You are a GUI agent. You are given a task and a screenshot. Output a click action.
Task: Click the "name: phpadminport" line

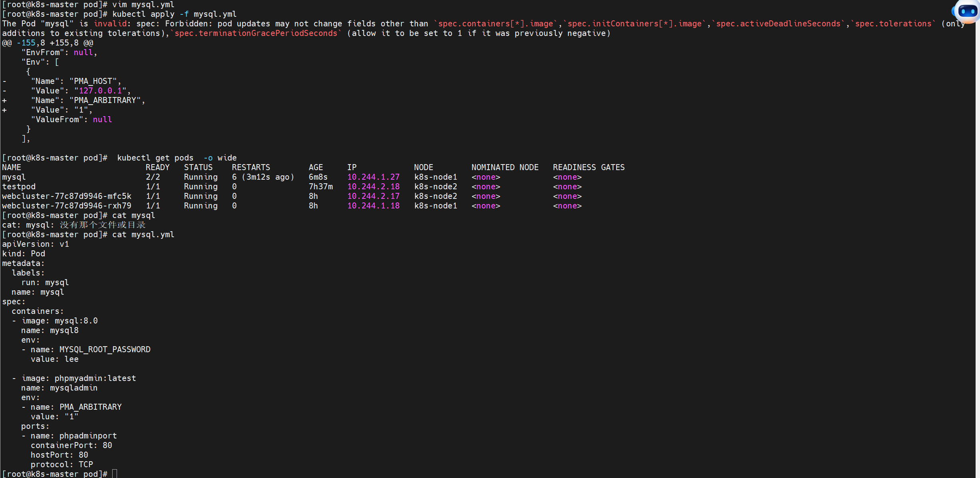(74, 436)
